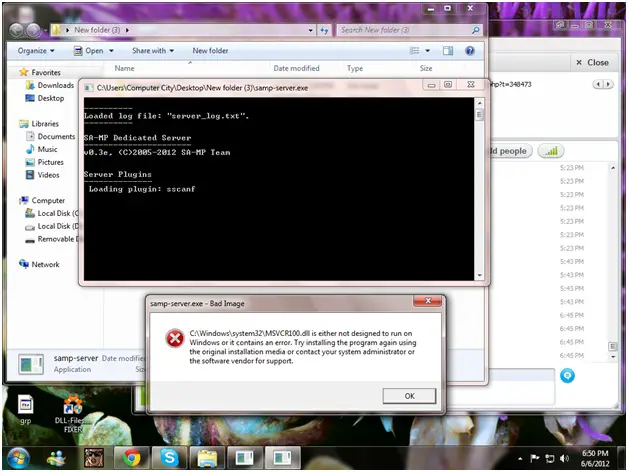
Task: Click console scrollbar up arrow
Action: pos(479,103)
